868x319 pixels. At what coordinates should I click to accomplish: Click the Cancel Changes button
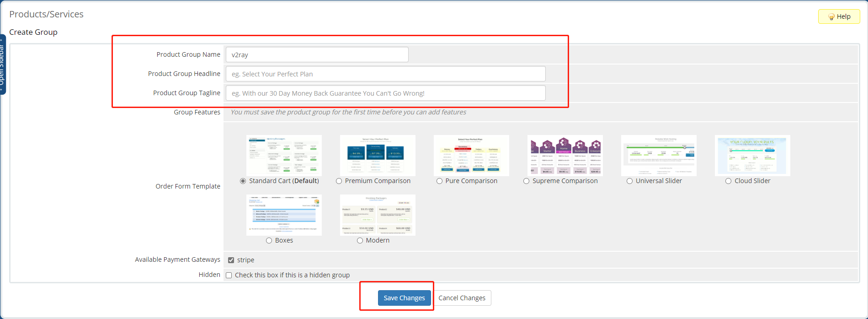pyautogui.click(x=462, y=298)
